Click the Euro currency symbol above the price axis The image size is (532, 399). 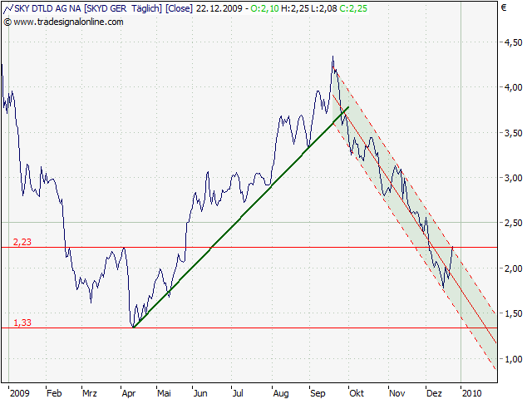502,8
